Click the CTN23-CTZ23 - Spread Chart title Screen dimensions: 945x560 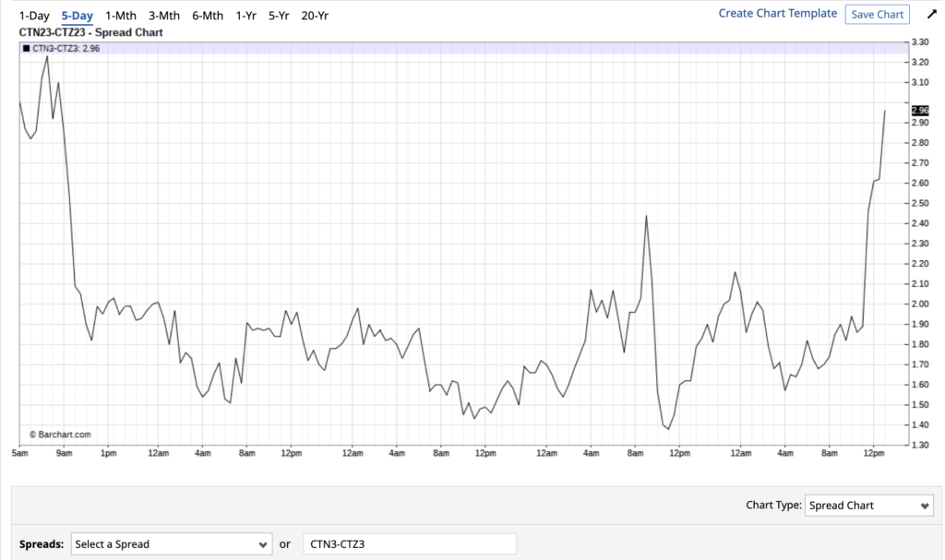91,32
